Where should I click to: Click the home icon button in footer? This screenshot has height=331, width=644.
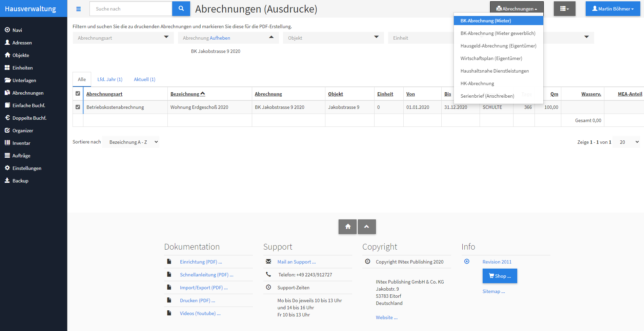tap(347, 227)
